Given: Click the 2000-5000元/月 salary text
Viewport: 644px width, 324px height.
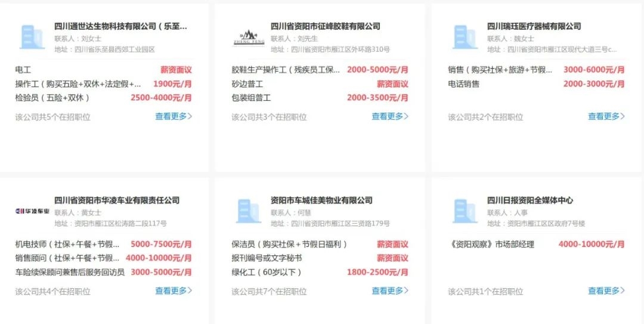Looking at the screenshot, I should click(378, 70).
